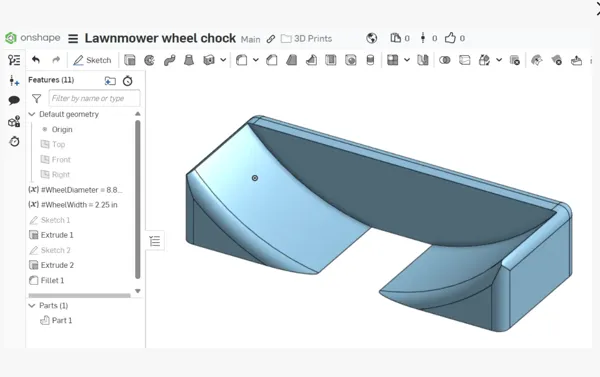This screenshot has height=377, width=600.
Task: Redo the last action
Action: tap(56, 60)
